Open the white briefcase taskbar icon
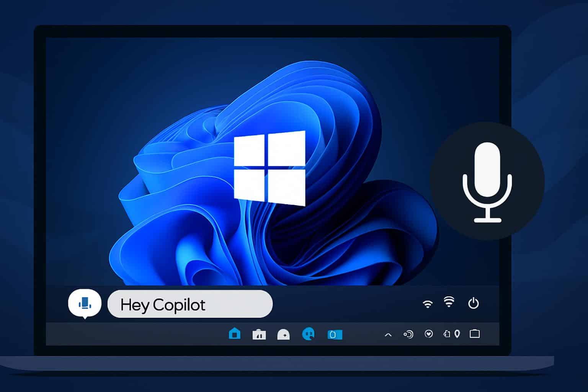This screenshot has width=588, height=392. pos(259,335)
